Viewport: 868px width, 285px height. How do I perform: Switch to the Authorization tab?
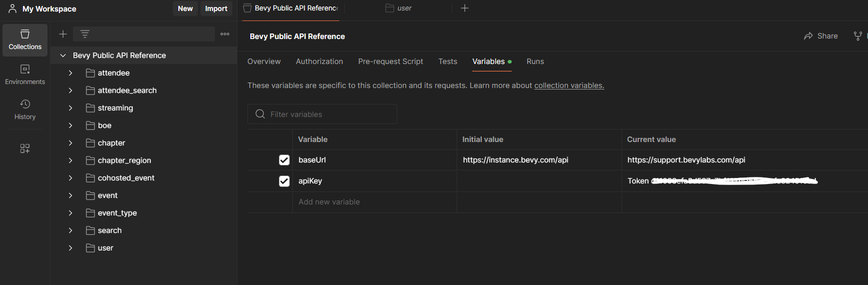click(x=319, y=61)
